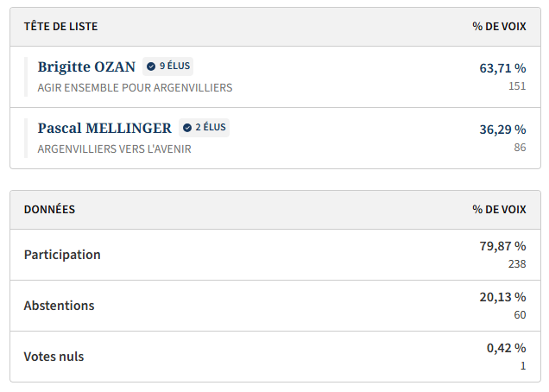Click the 151 vote count
Viewport: 549px width, 392px height.
click(517, 85)
